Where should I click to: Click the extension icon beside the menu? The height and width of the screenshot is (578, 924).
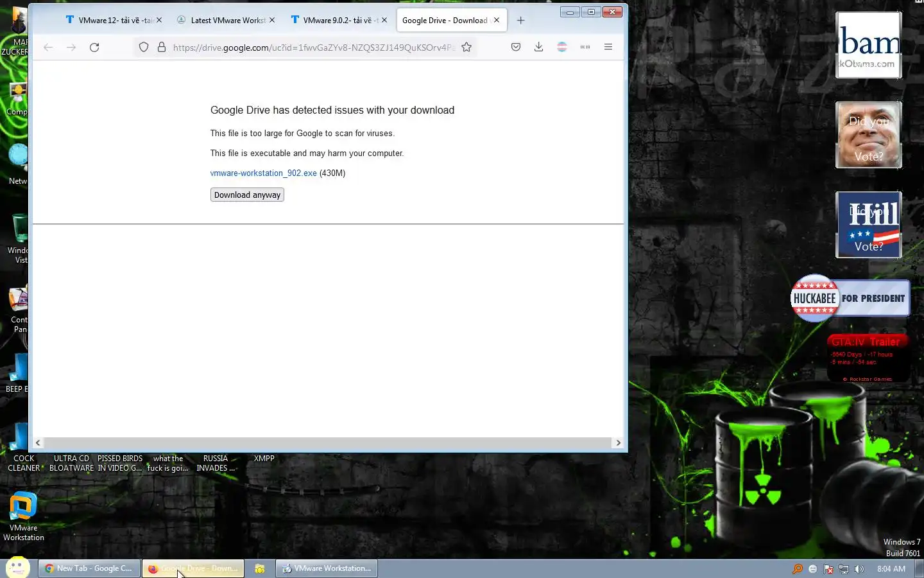click(585, 47)
